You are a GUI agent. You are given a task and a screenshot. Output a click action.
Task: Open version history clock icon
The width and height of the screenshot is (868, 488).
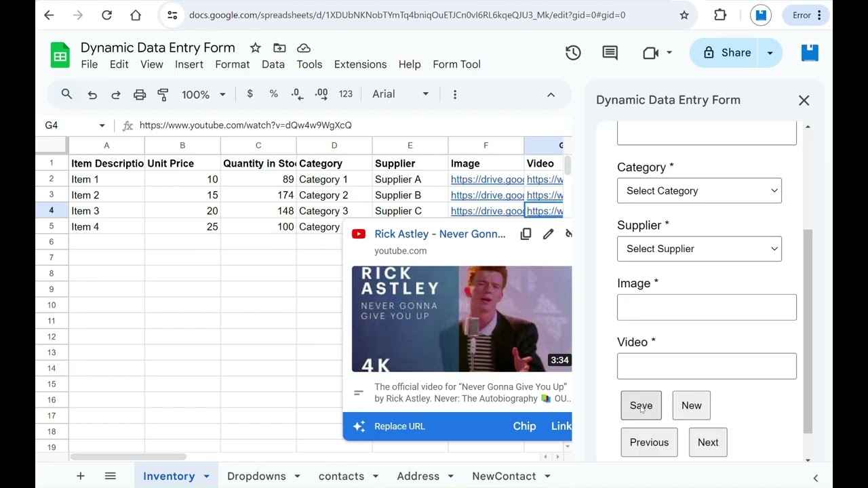point(573,53)
